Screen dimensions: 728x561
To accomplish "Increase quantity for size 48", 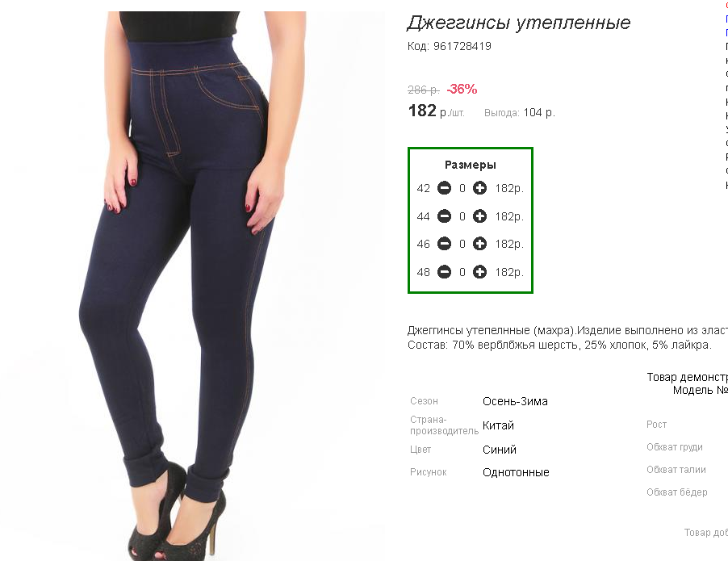I will [x=479, y=272].
